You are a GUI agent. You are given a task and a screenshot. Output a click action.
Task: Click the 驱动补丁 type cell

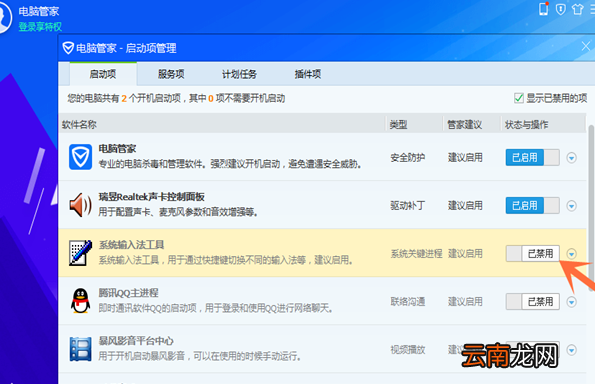(x=408, y=205)
